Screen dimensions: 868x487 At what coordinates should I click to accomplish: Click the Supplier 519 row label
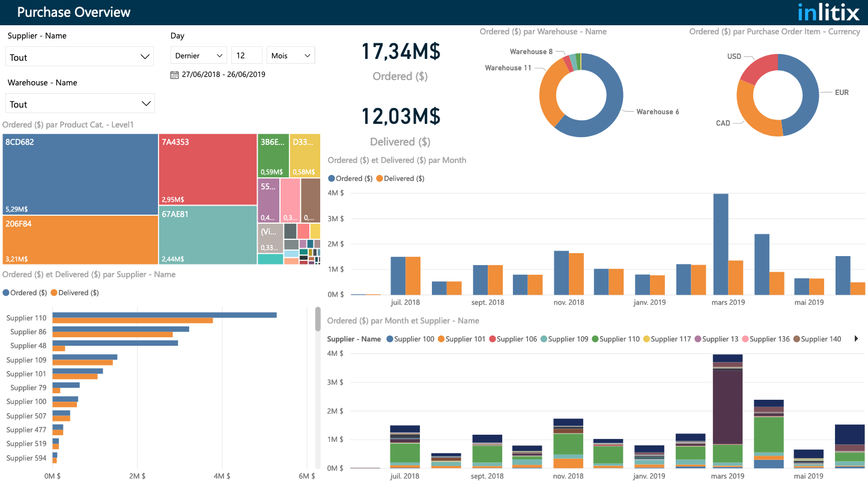click(x=26, y=444)
